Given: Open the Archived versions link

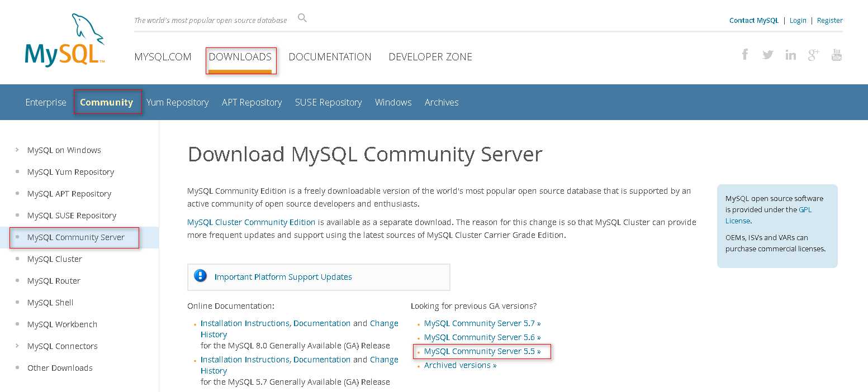Looking at the screenshot, I should pos(461,365).
